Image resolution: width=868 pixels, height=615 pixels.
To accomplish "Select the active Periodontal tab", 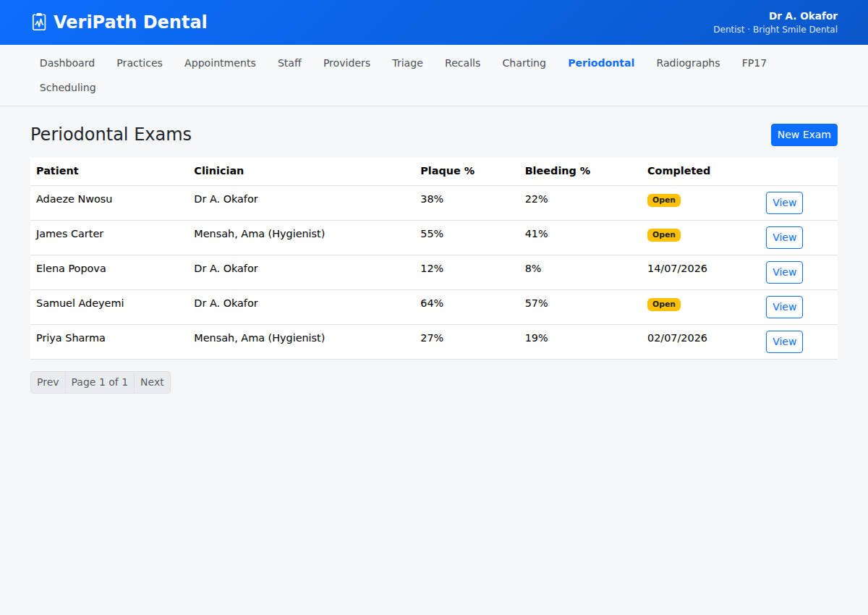I will click(x=601, y=63).
